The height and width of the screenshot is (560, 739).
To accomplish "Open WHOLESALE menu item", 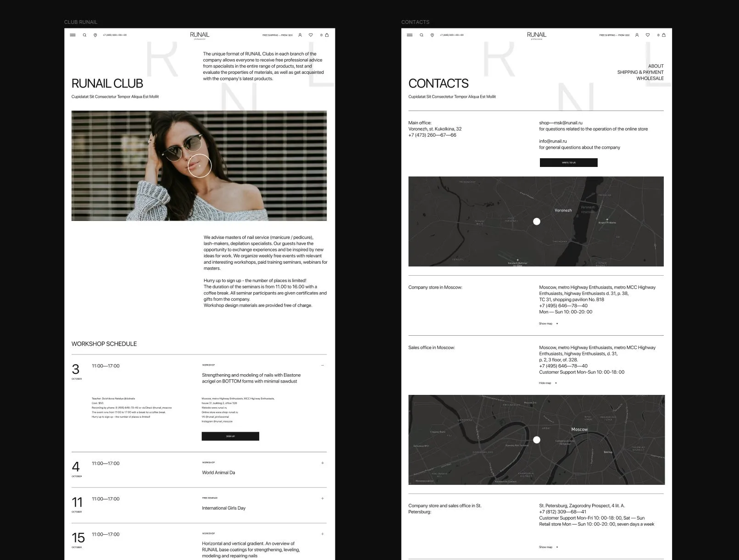I will [x=650, y=78].
